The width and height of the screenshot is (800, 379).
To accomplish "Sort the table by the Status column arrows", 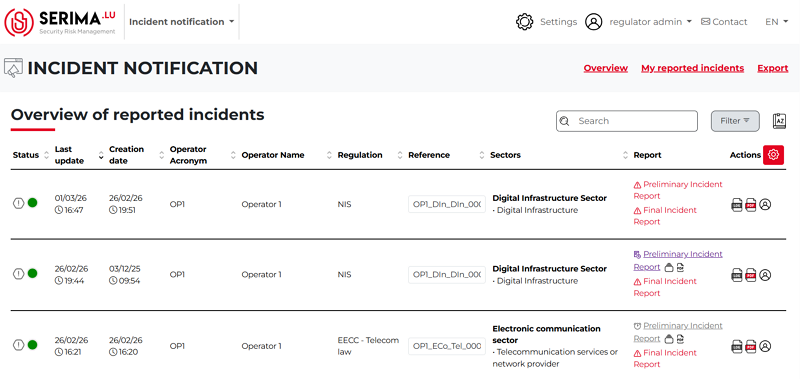I will [x=46, y=155].
